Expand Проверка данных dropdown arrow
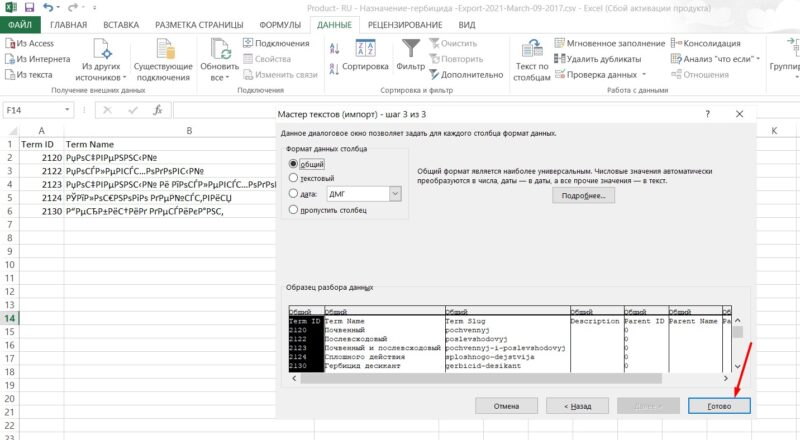Image resolution: width=800 pixels, height=440 pixels. click(644, 75)
